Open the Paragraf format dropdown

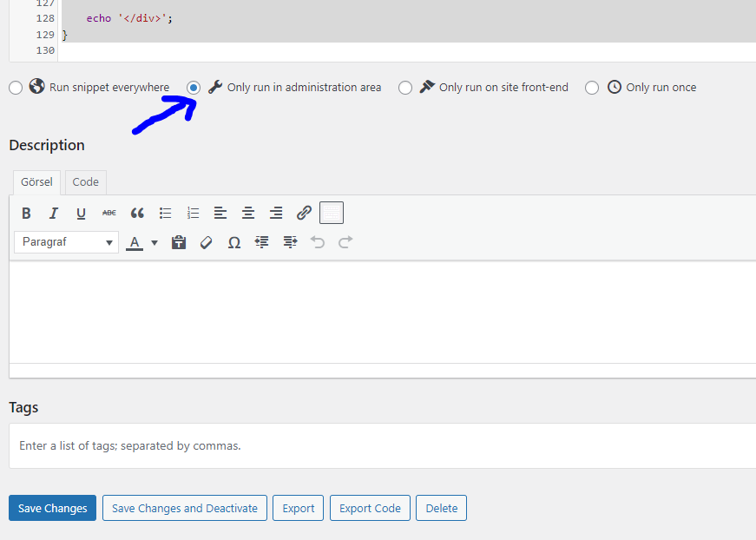(x=67, y=242)
